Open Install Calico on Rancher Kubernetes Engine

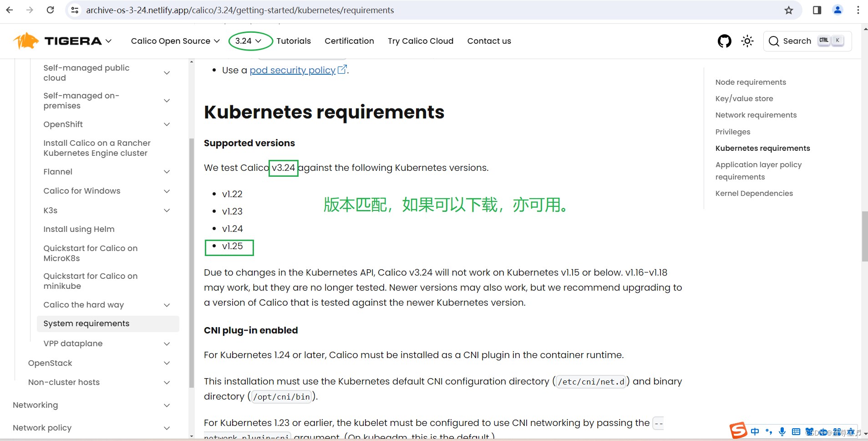pos(97,148)
